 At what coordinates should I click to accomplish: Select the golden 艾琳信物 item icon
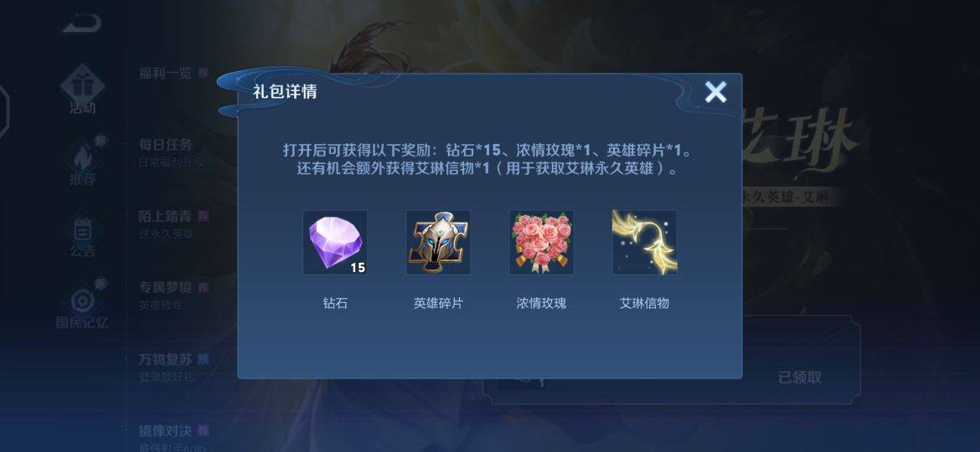click(x=644, y=242)
